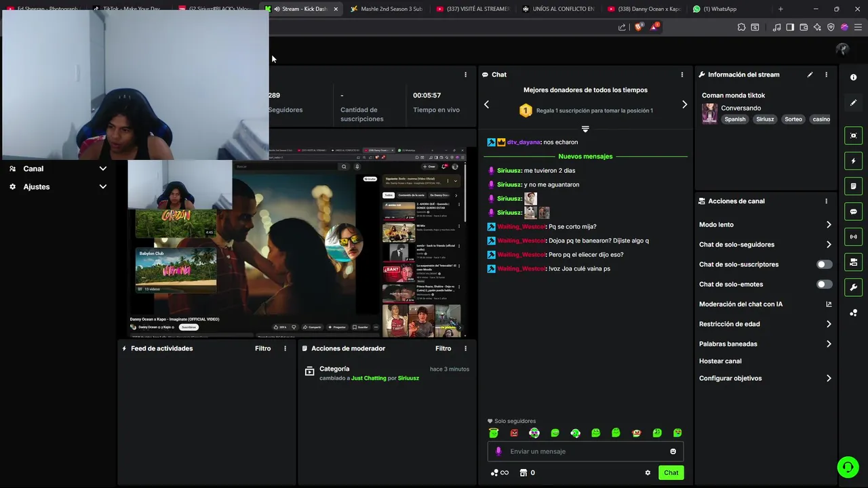Viewport: 868px width, 488px height.
Task: Click the Sorteo stream tag
Action: tap(793, 119)
